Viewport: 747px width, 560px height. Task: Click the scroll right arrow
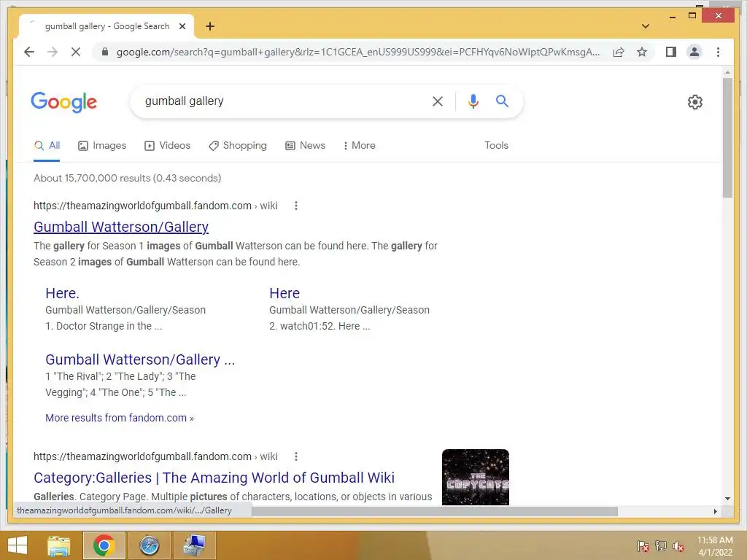tap(715, 511)
